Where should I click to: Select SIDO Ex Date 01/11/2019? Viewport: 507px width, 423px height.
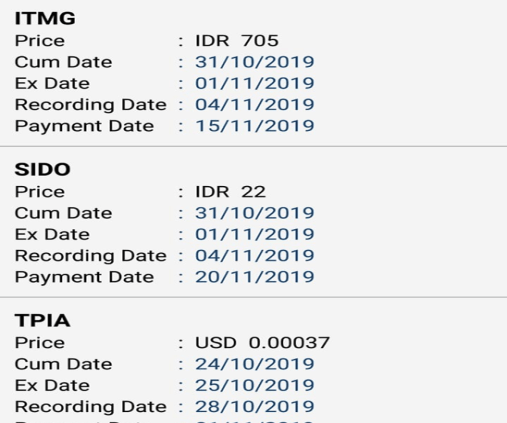coord(255,234)
